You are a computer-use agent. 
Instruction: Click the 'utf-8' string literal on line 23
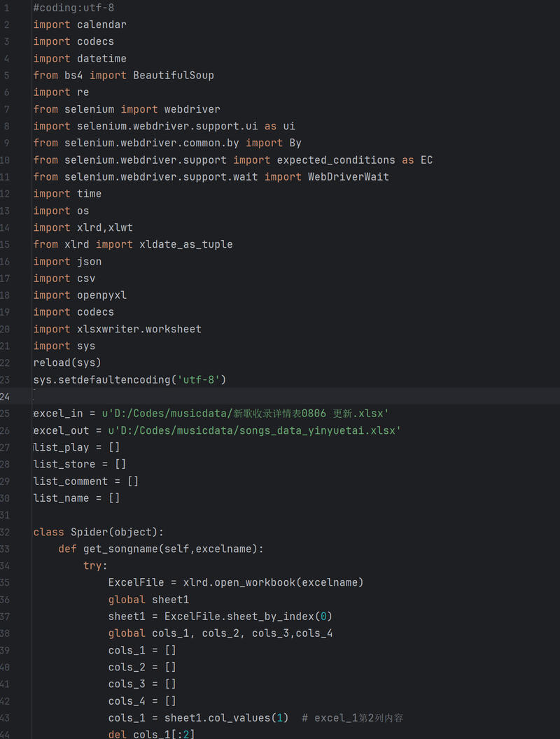pyautogui.click(x=199, y=380)
